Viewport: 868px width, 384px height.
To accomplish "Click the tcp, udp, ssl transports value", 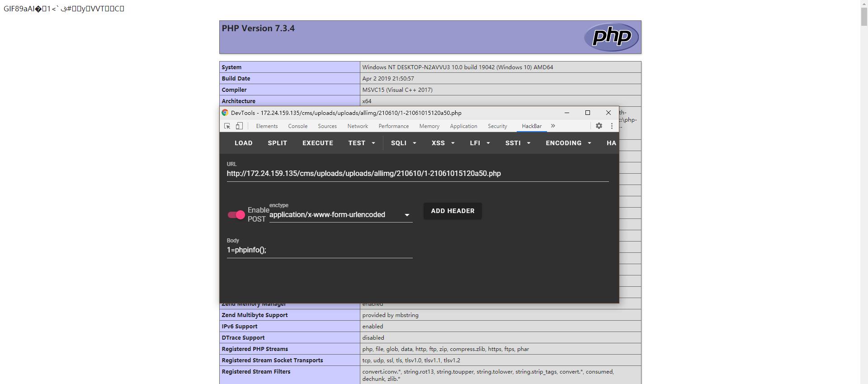I will 411,360.
